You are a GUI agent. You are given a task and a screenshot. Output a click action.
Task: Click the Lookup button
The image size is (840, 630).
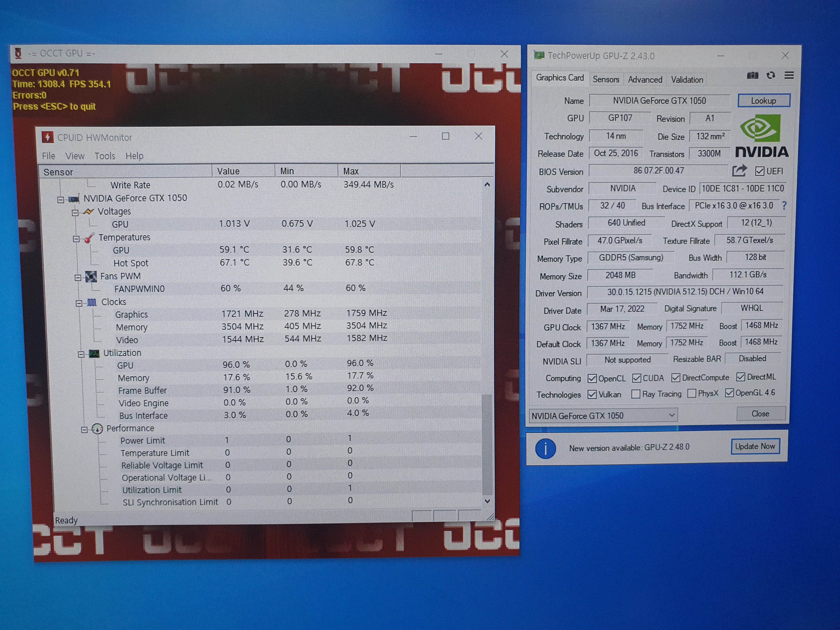pyautogui.click(x=764, y=101)
